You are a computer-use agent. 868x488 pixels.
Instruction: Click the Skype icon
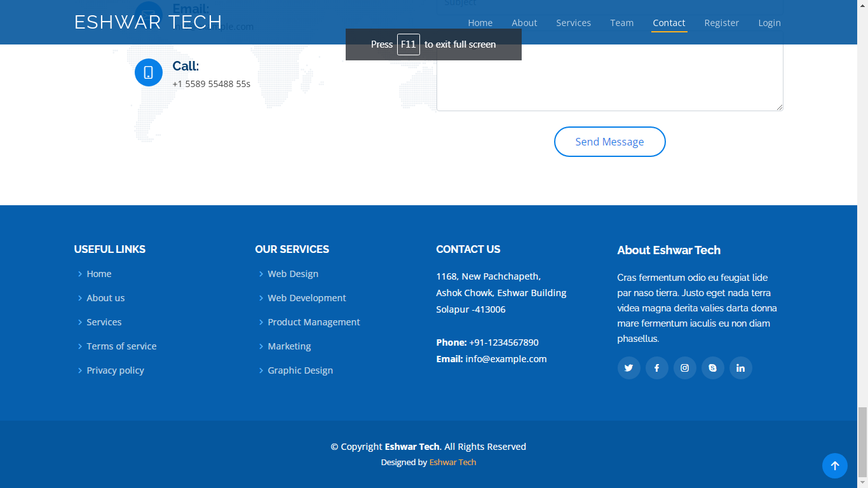712,368
